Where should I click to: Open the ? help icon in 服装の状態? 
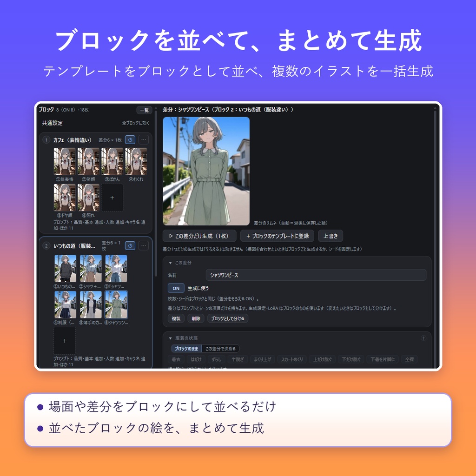tap(423, 338)
